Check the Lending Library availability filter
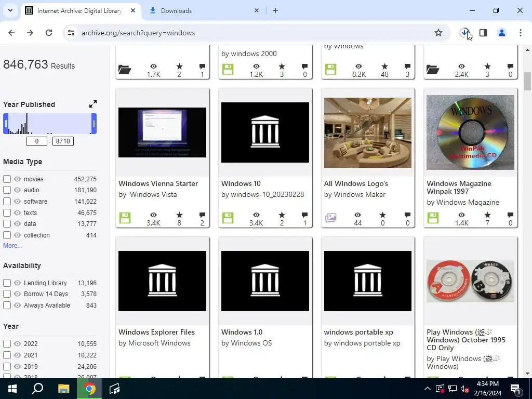532x399 pixels. [x=7, y=283]
